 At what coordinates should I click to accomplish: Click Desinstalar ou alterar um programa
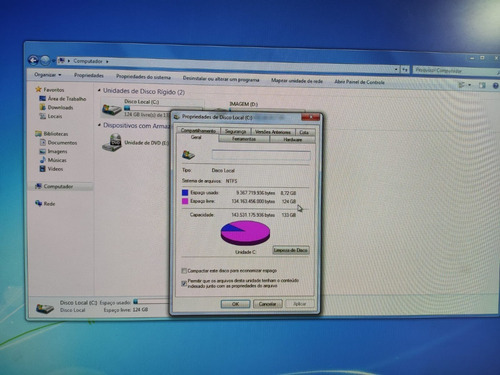pyautogui.click(x=221, y=79)
